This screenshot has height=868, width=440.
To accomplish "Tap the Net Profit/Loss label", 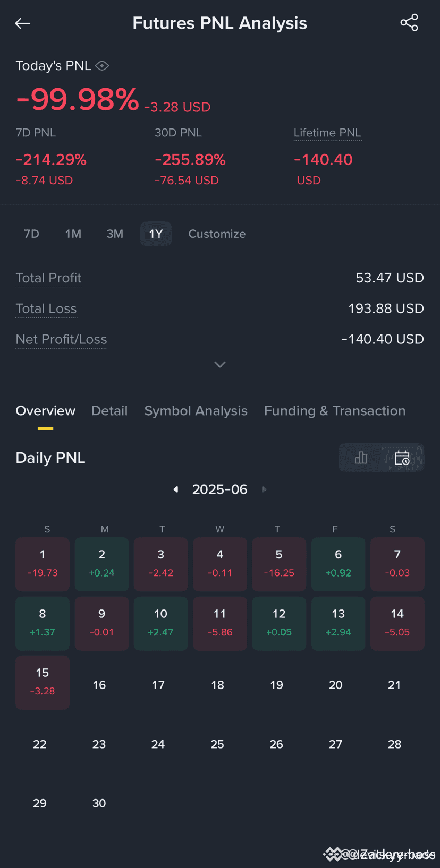I will click(x=61, y=339).
